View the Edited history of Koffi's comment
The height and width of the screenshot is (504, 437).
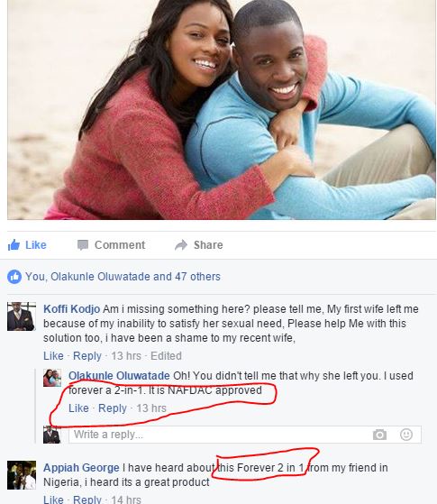click(166, 356)
